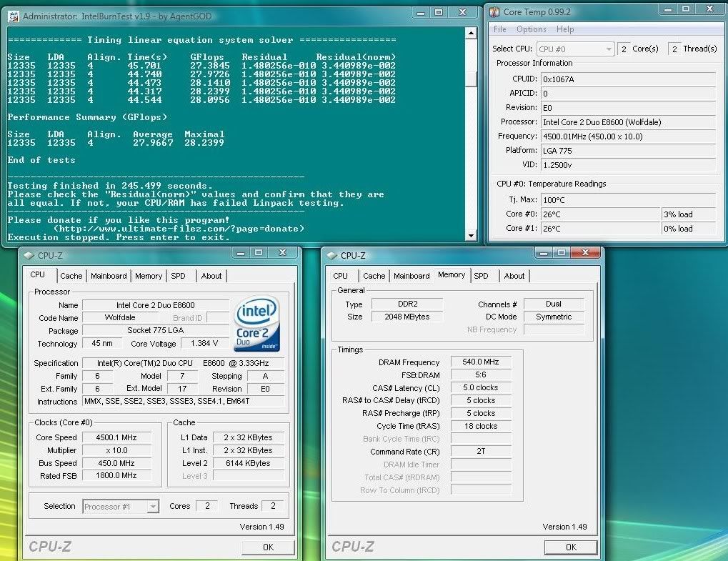Close the IntelBurnTest window
This screenshot has width=728, height=561.
pos(462,13)
